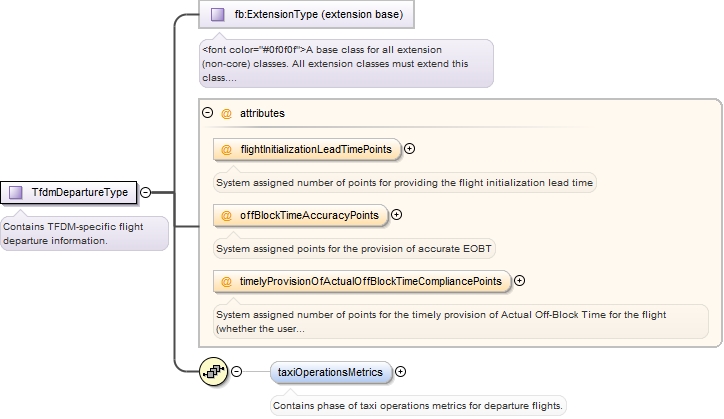The width and height of the screenshot is (724, 419).
Task: Expand timelyProvisionOfActualOffBlockTimeCompliancePoints attribute
Action: click(x=519, y=281)
